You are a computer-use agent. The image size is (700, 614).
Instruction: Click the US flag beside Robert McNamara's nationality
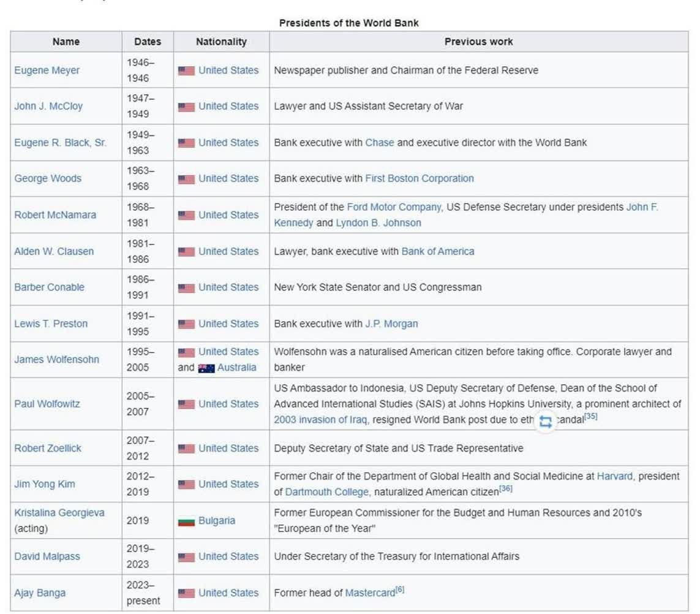click(x=186, y=215)
